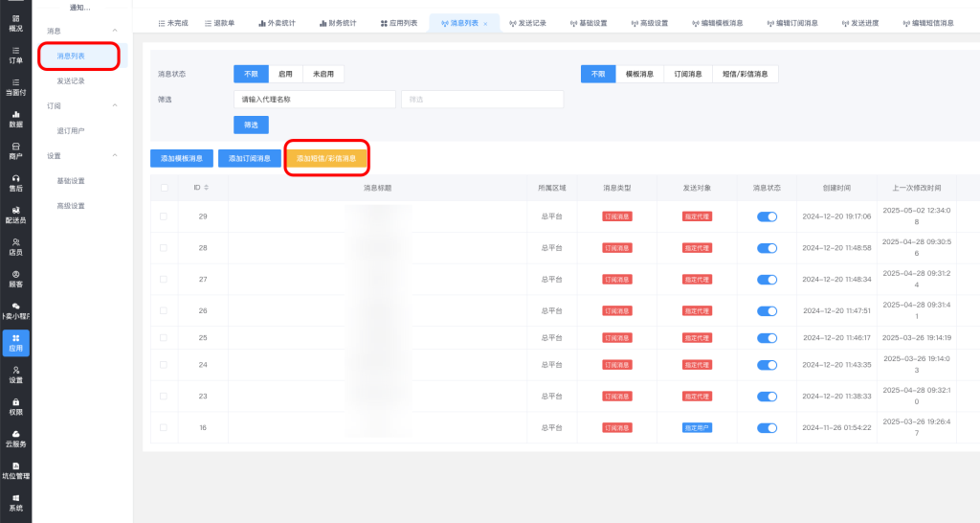
Task: Open 订单 orders in left sidebar
Action: (15, 55)
